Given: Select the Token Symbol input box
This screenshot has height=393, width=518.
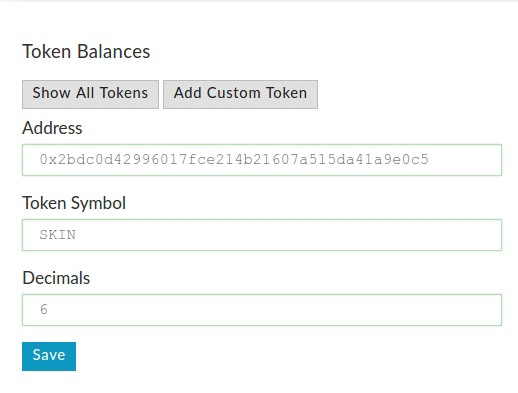Looking at the screenshot, I should (262, 235).
